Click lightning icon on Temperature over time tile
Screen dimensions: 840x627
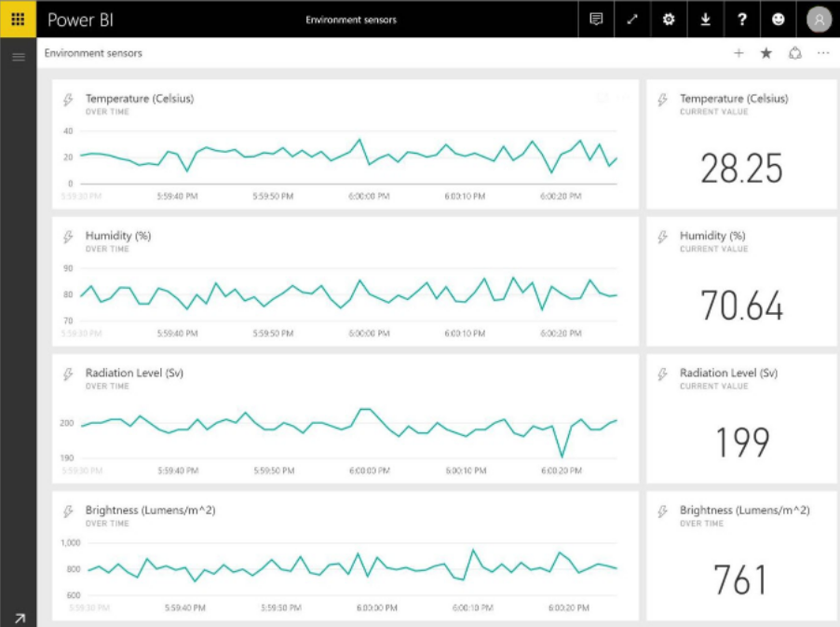(x=68, y=99)
